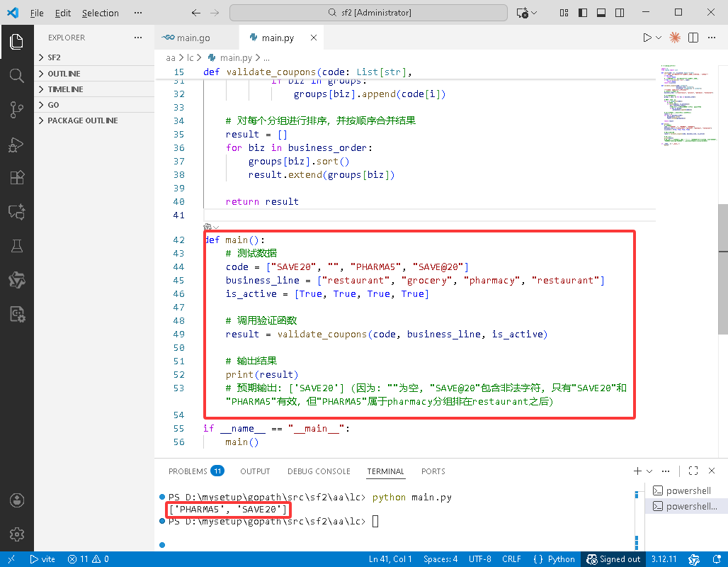Open the Selection menu
The width and height of the screenshot is (728, 567).
(x=101, y=13)
